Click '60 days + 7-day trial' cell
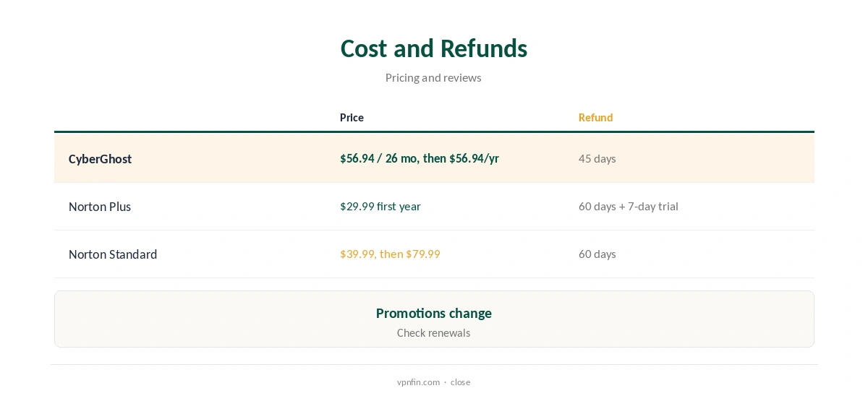The width and height of the screenshot is (868, 396). click(x=629, y=206)
